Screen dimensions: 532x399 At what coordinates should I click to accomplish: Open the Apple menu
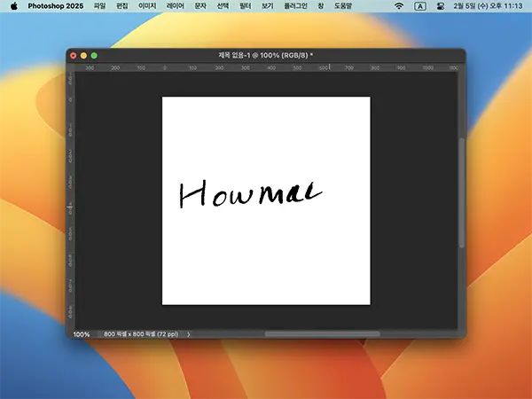click(14, 6)
